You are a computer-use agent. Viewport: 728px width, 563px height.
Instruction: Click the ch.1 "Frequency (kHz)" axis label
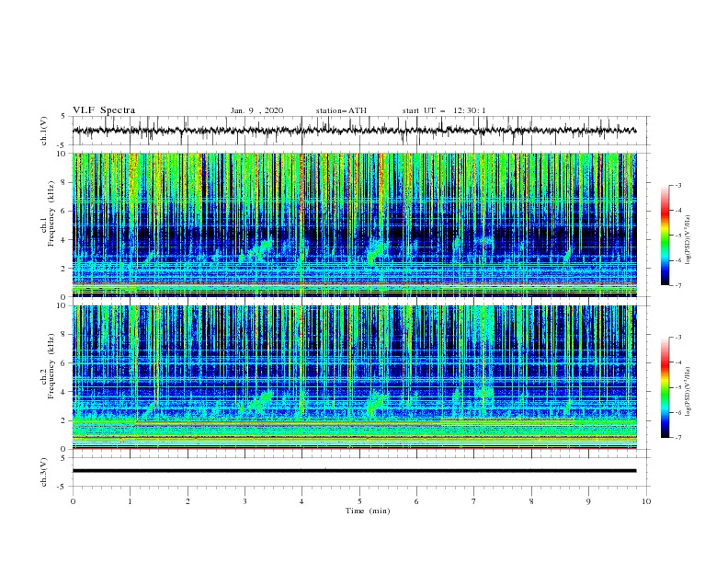[52, 213]
